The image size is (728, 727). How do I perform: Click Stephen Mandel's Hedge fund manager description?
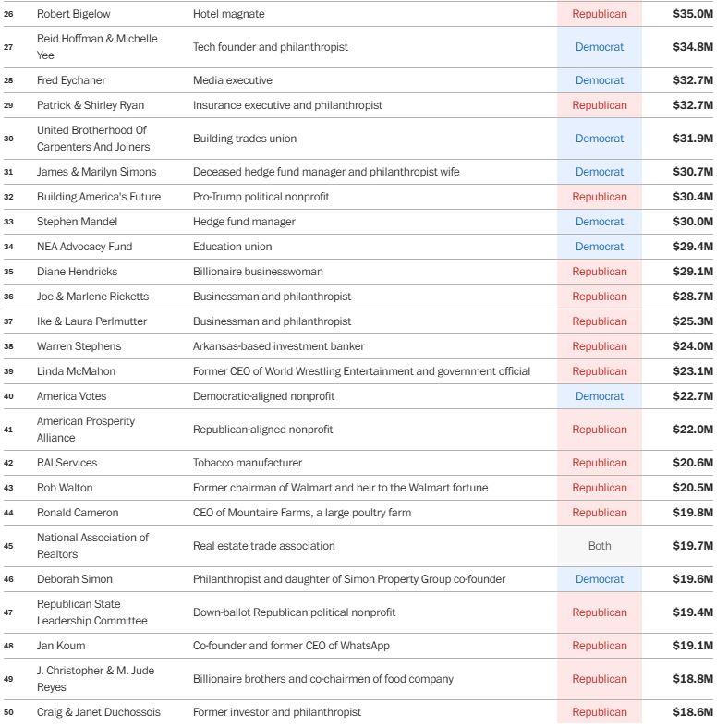tap(244, 222)
